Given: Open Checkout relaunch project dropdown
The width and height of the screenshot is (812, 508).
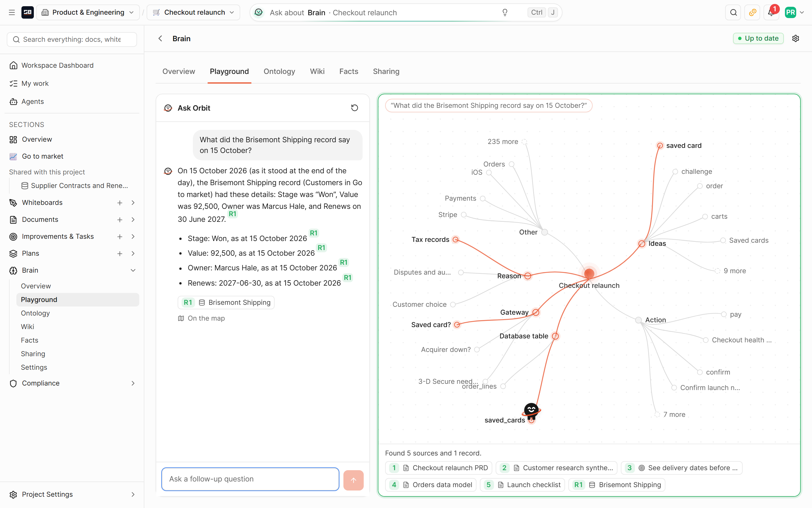Looking at the screenshot, I should [193, 12].
